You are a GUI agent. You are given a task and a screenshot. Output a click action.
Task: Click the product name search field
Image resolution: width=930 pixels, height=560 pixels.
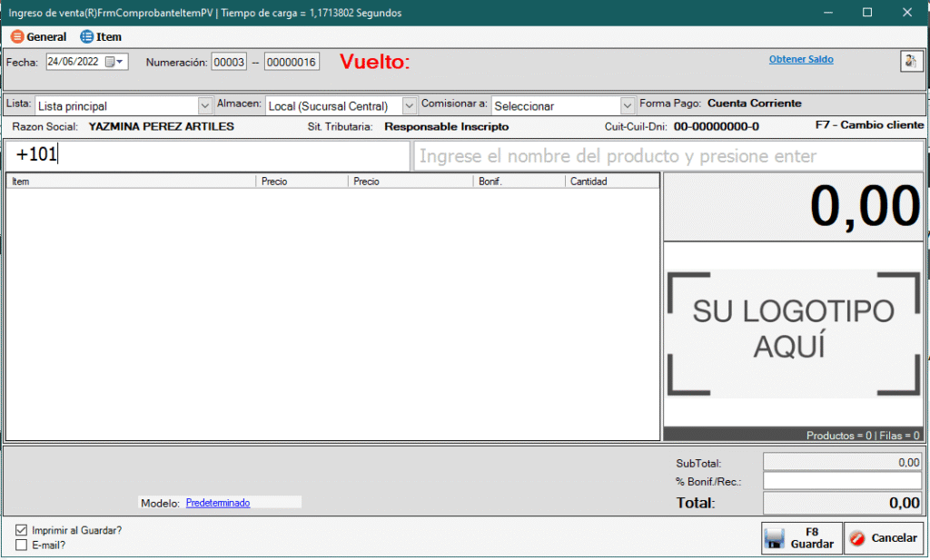(668, 156)
